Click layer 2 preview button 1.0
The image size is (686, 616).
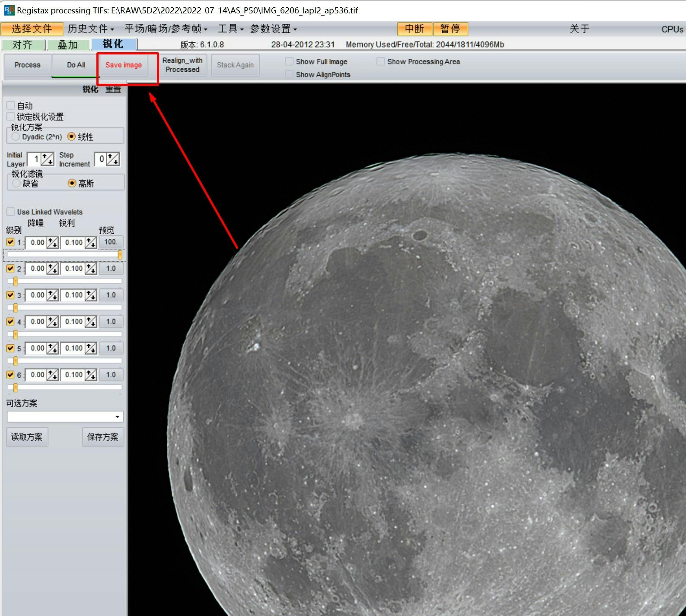pos(111,269)
